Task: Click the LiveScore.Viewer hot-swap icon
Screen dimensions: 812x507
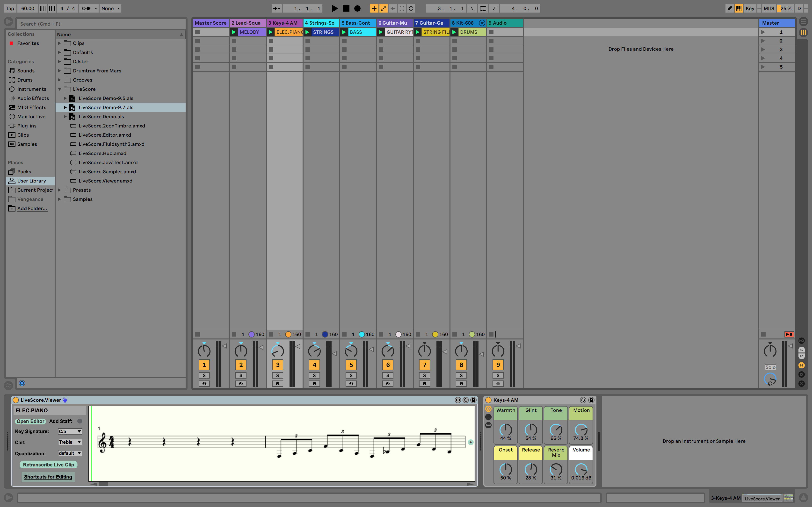Action: click(465, 400)
